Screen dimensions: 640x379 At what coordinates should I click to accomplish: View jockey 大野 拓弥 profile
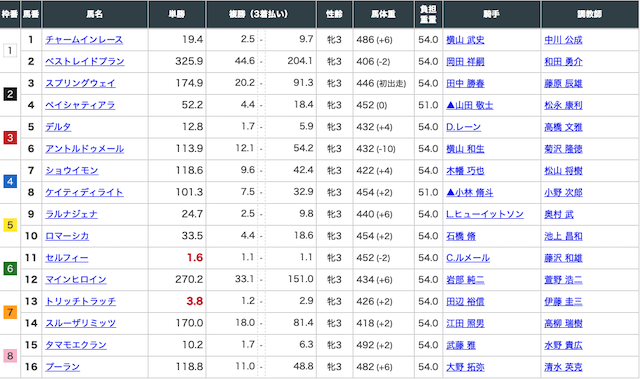click(x=465, y=367)
